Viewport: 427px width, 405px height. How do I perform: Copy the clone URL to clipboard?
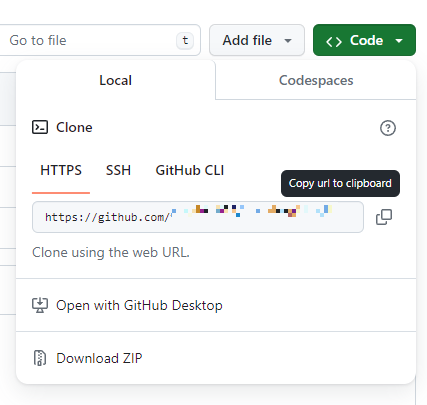coord(384,217)
